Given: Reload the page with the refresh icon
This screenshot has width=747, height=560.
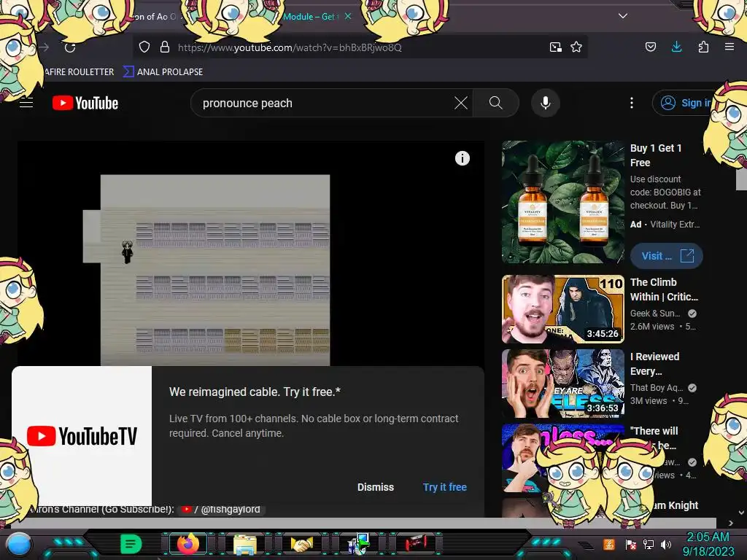Looking at the screenshot, I should [x=70, y=47].
